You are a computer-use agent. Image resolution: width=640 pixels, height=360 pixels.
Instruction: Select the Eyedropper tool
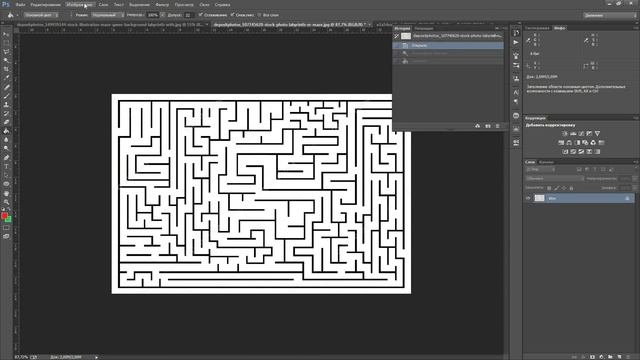click(x=6, y=78)
